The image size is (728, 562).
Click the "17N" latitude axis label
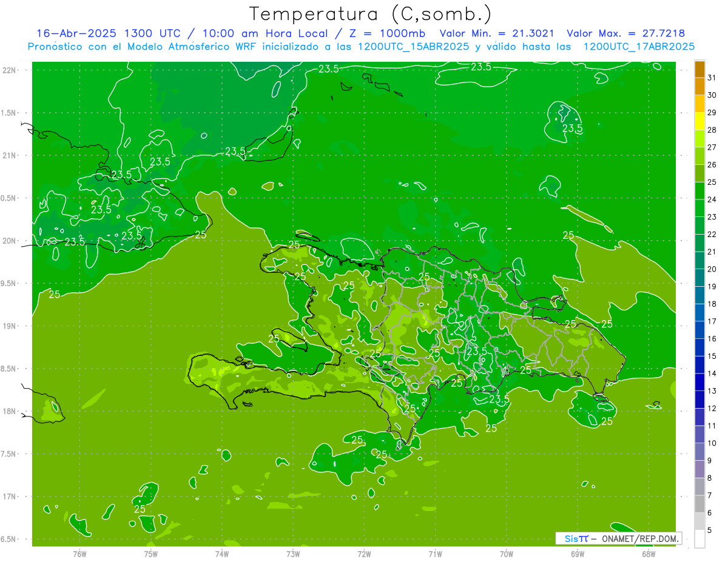(9, 497)
